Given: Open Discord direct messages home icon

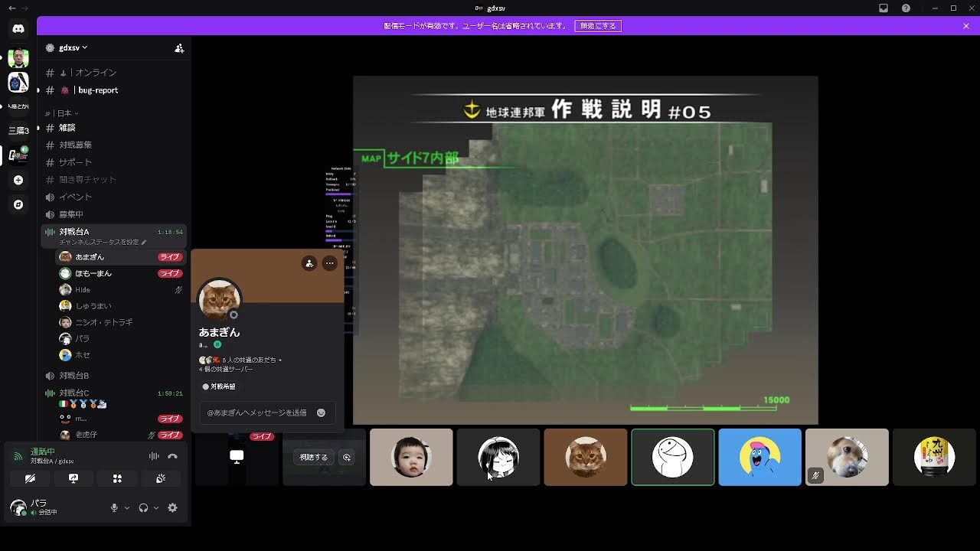Looking at the screenshot, I should tap(18, 28).
